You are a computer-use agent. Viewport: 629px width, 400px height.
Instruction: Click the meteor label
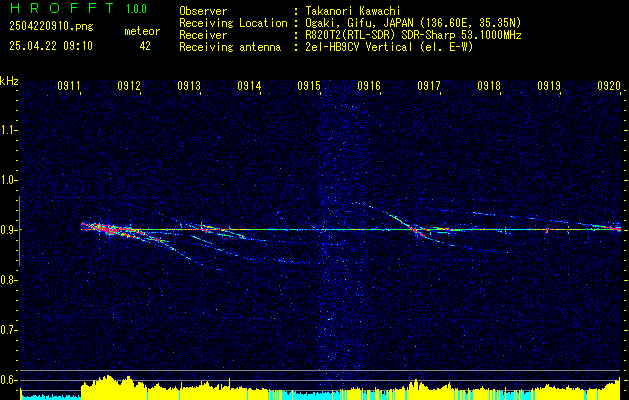pos(142,31)
